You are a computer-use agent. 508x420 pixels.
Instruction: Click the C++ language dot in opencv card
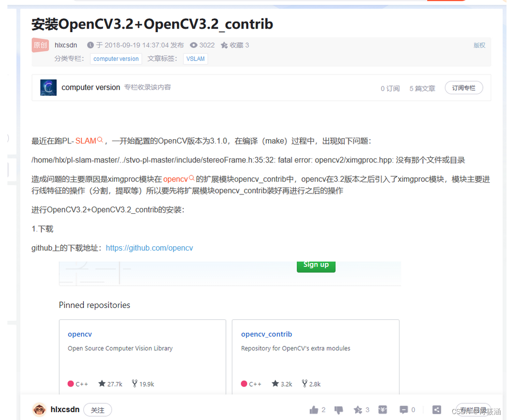point(71,384)
